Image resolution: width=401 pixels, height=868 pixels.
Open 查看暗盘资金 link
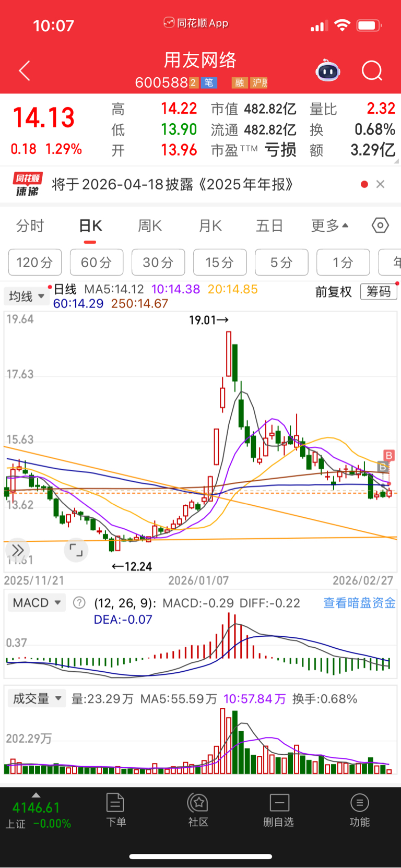click(359, 603)
